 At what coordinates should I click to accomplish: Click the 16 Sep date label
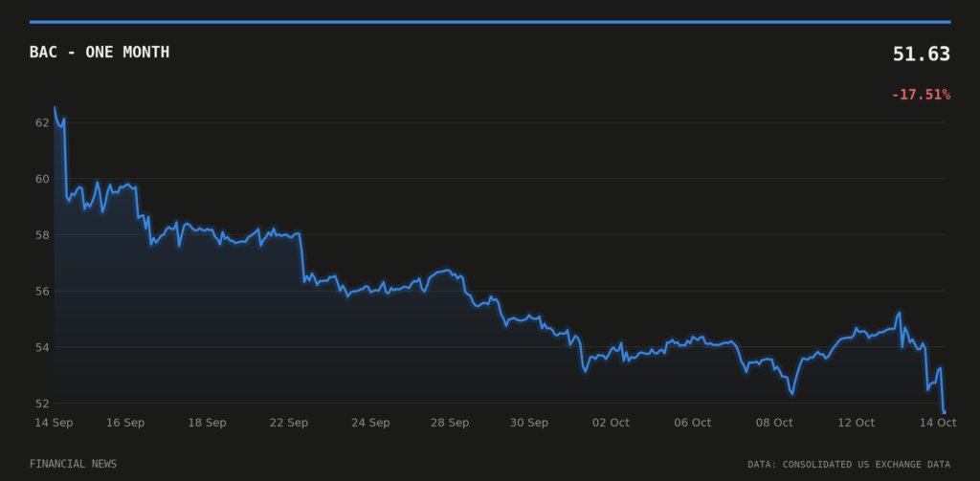tap(125, 423)
